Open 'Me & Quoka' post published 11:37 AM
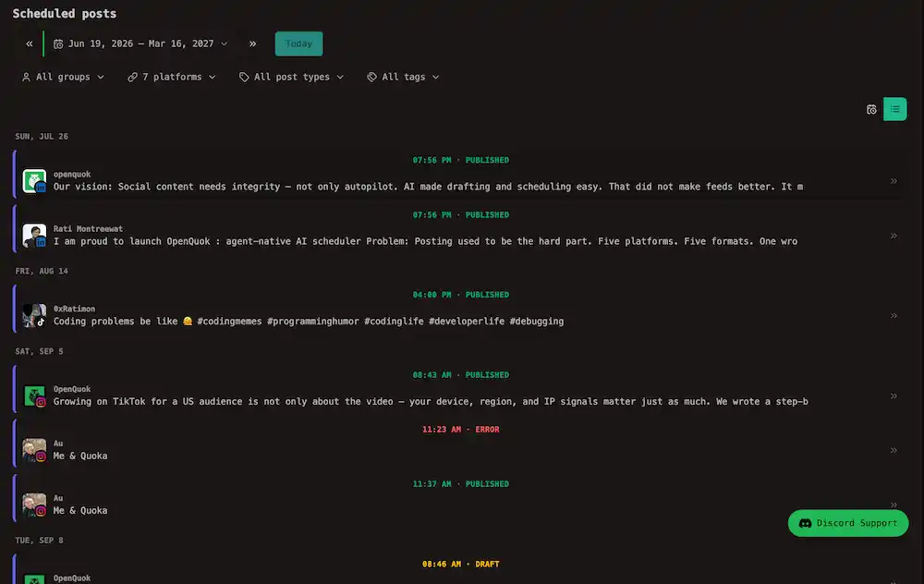The width and height of the screenshot is (924, 584). tap(80, 510)
